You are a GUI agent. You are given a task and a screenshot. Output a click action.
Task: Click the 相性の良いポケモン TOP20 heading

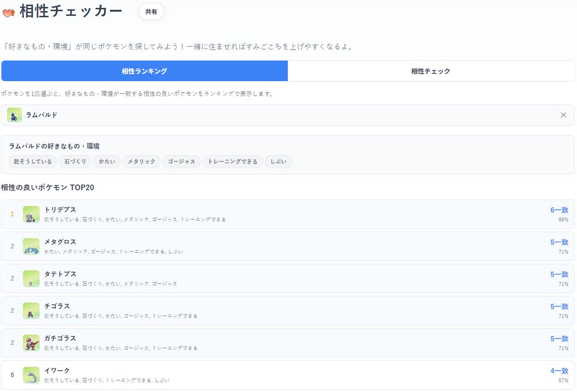[48, 188]
